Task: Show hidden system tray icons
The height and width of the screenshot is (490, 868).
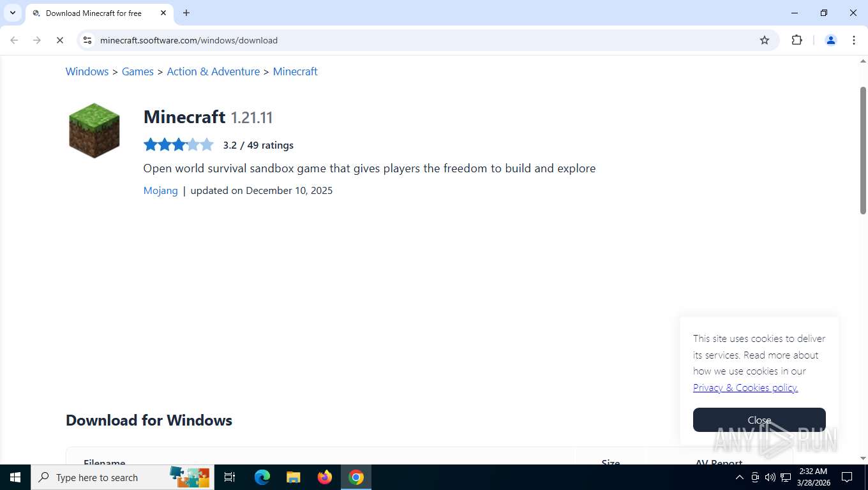Action: (x=739, y=477)
